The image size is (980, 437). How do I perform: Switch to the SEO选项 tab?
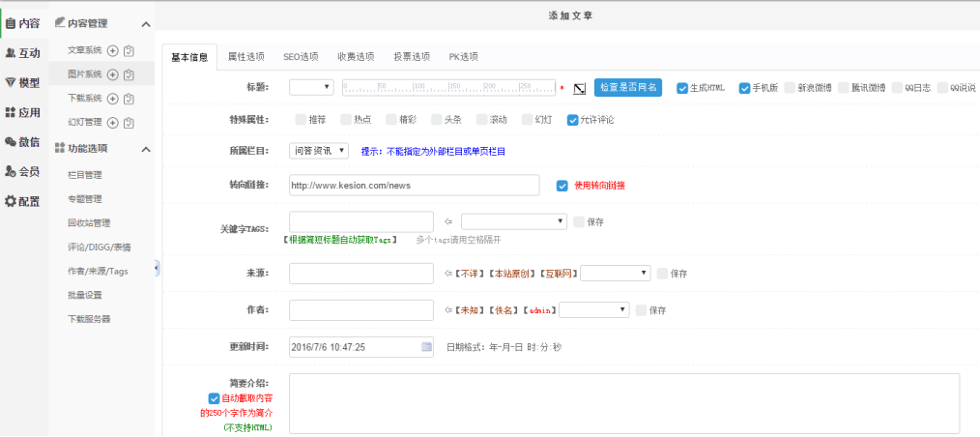(301, 57)
